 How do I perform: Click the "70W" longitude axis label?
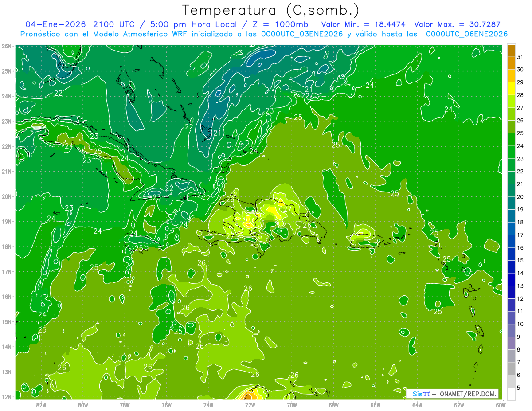click(292, 405)
